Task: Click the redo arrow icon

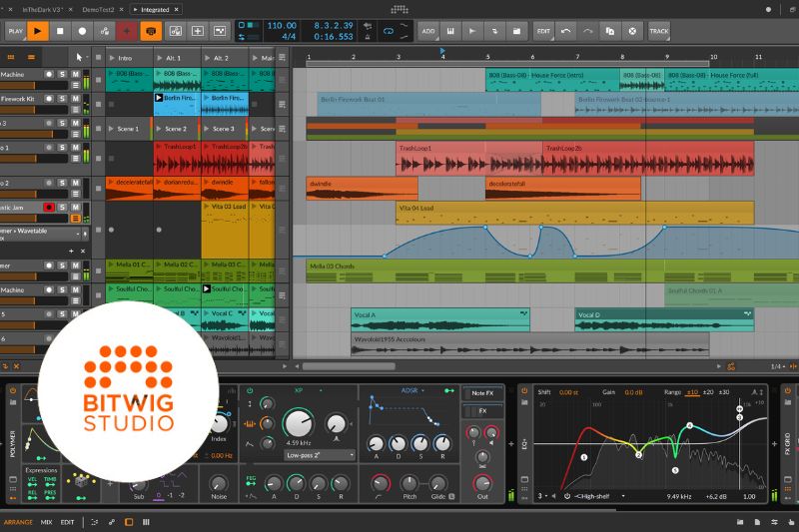Action: 587,31
